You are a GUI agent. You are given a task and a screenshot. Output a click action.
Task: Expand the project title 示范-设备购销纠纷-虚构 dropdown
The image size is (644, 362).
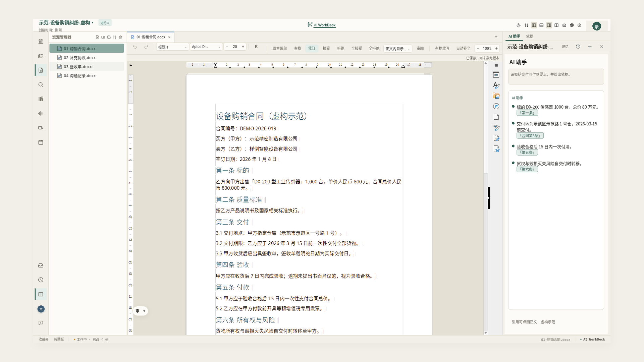click(66, 22)
